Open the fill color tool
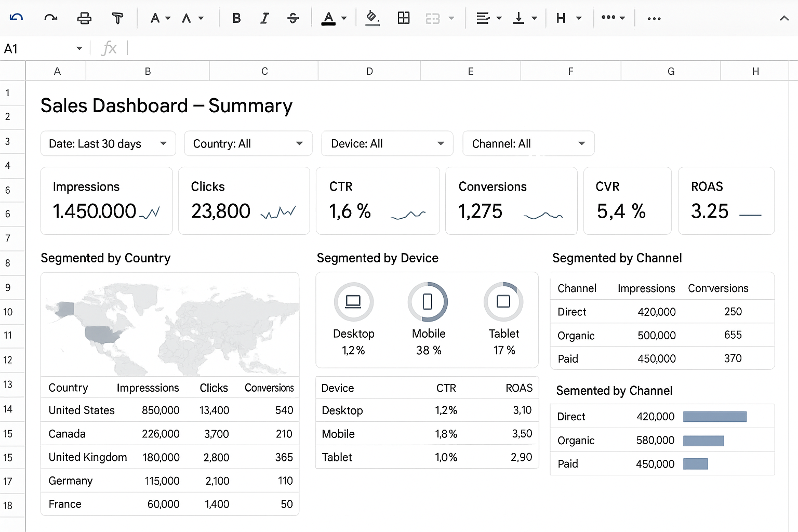This screenshot has width=798, height=532. pyautogui.click(x=373, y=18)
